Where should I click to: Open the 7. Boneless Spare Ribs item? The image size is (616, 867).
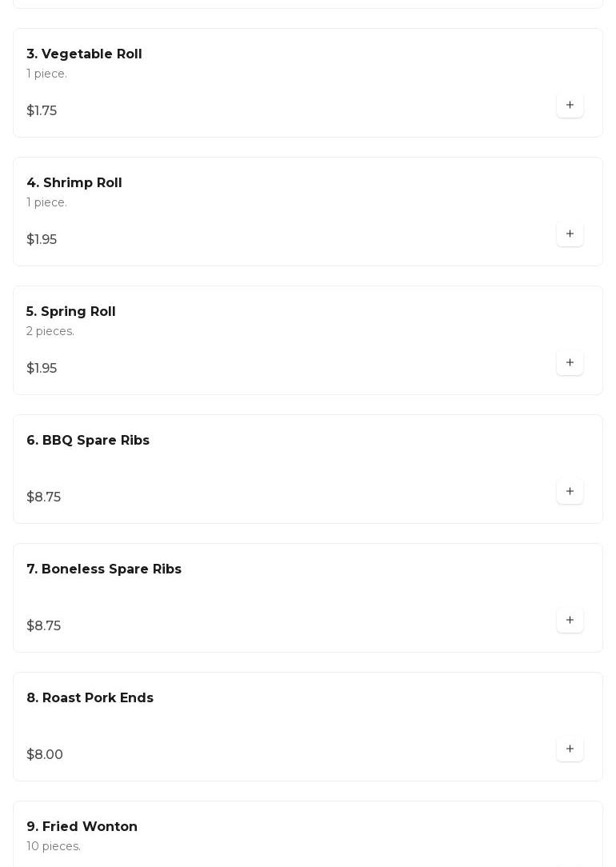(x=104, y=569)
